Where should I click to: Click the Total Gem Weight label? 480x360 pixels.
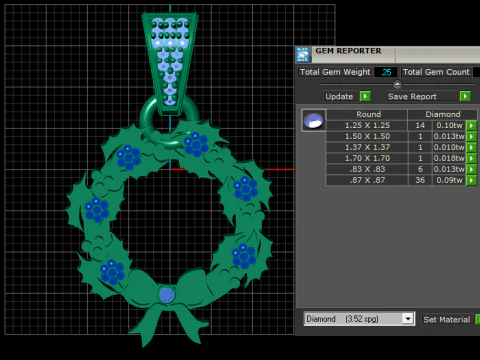coord(335,72)
